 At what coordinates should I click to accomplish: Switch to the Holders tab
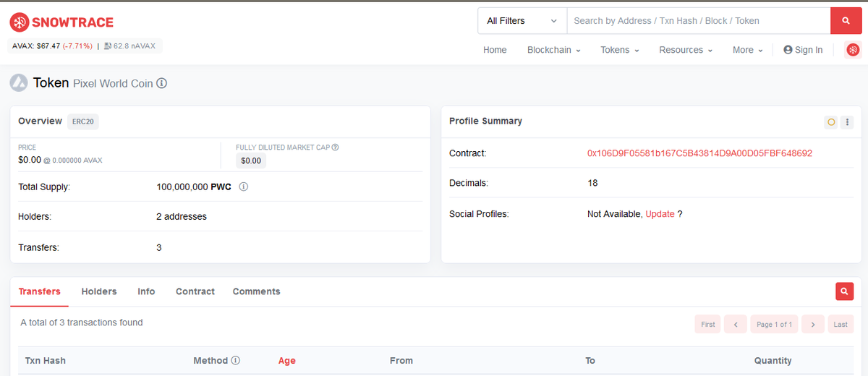point(99,291)
